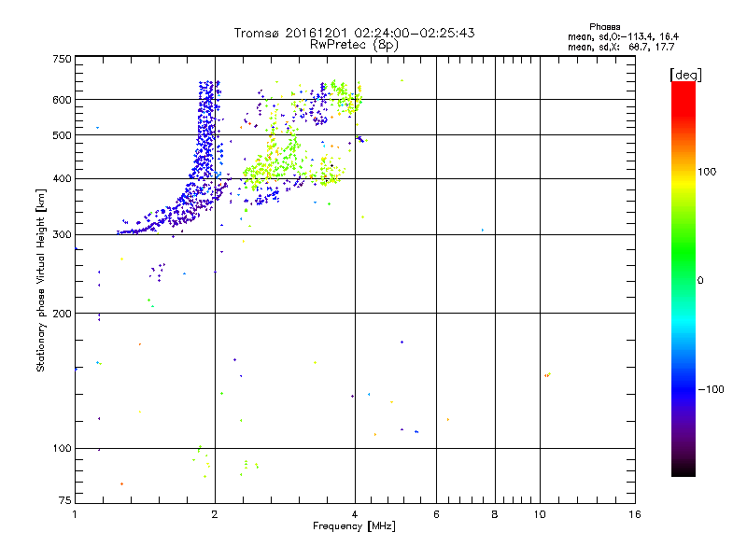
Task: Click the x-axis tick label '10'
Action: [x=540, y=514]
